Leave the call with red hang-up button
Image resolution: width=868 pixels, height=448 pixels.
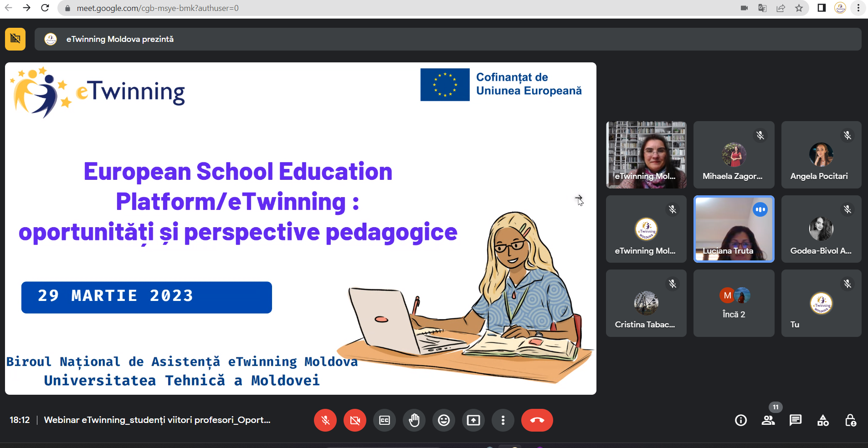click(537, 420)
